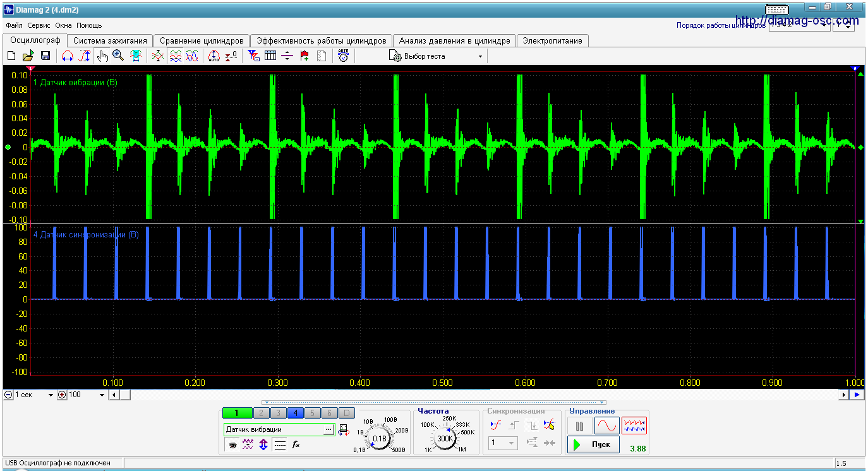Click the funnel filter icon
The width and height of the screenshot is (868, 471).
click(x=253, y=56)
